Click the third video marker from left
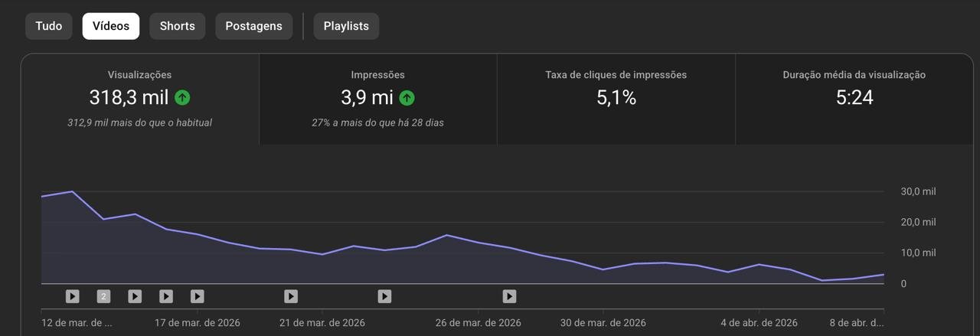The image size is (980, 336). coord(135,296)
